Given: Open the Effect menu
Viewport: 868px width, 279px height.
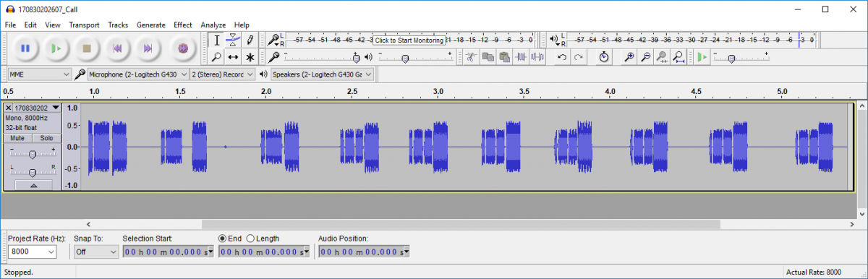Looking at the screenshot, I should [x=183, y=25].
